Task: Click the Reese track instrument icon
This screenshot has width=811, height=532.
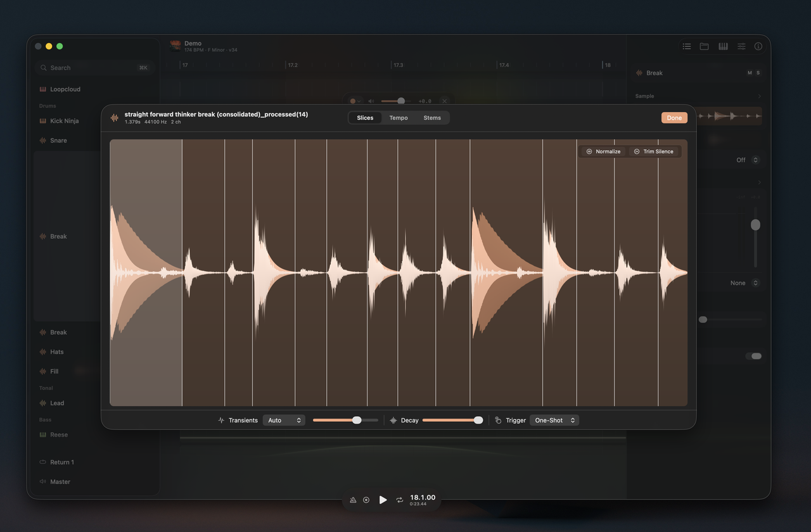Action: (x=43, y=435)
